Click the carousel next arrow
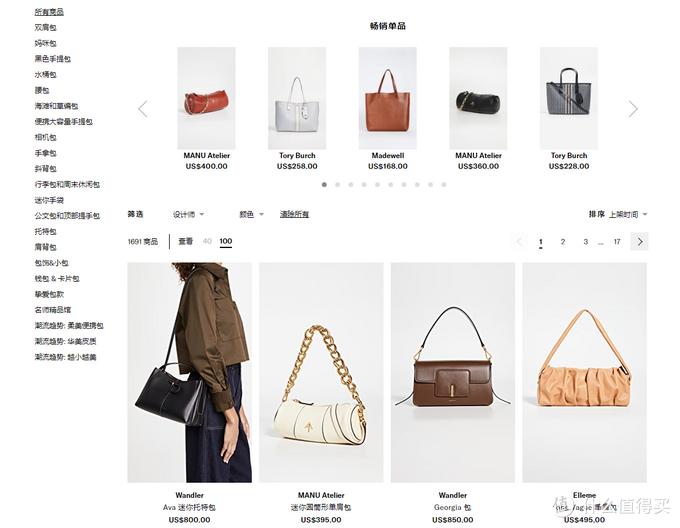The width and height of the screenshot is (680, 528). pos(633,109)
